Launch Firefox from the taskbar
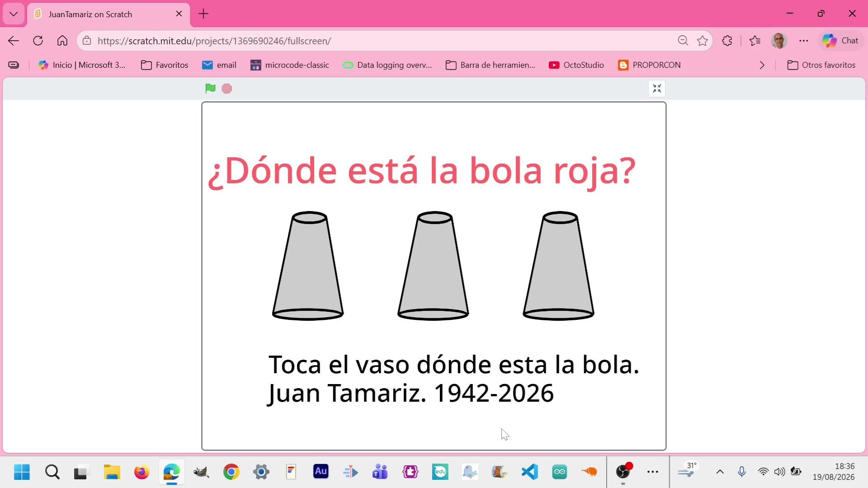Screen dimensions: 868x488 (142, 472)
